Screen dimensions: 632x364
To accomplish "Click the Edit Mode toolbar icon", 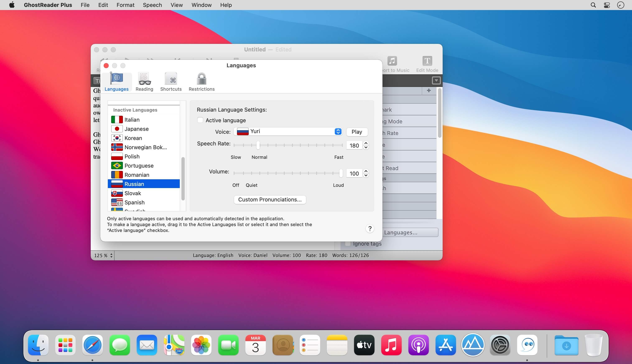I will pos(427,61).
